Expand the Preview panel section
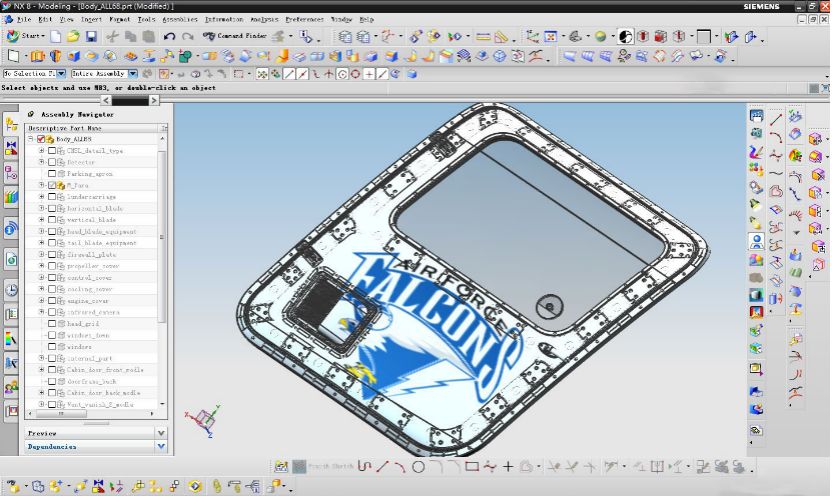 click(x=95, y=433)
